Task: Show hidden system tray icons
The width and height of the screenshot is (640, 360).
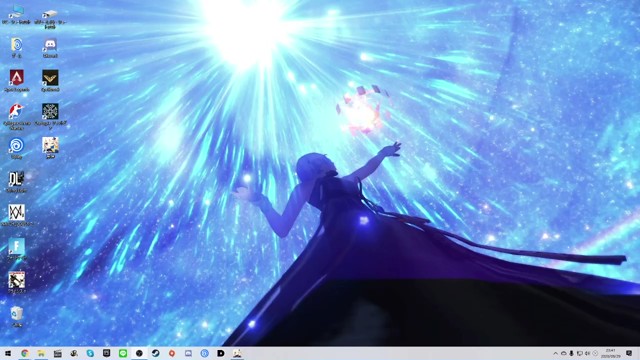Action: pos(555,353)
